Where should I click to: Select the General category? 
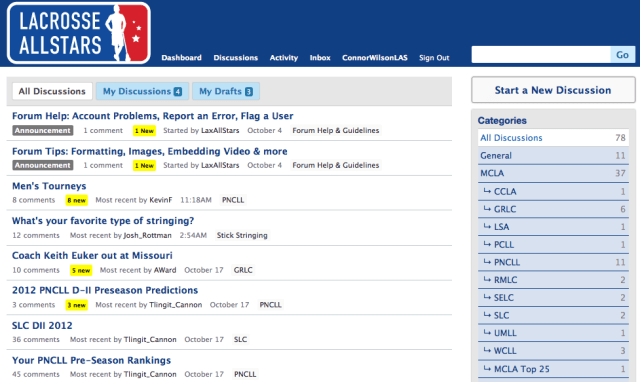coord(553,155)
